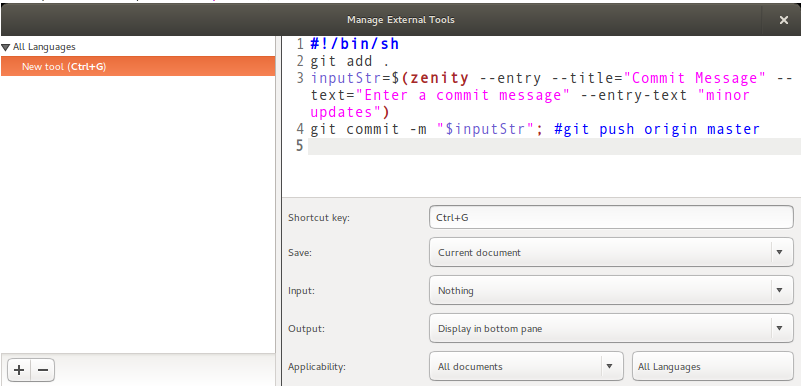
Task: Click the "Enter a commit message" string
Action: (x=463, y=95)
